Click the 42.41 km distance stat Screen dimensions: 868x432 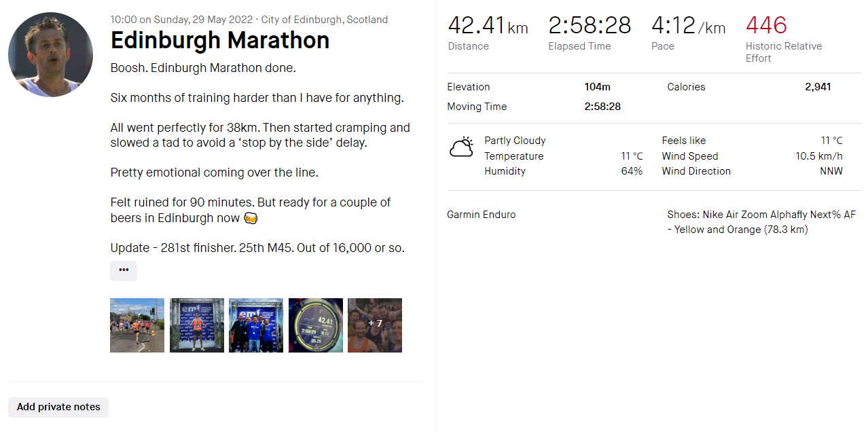point(488,26)
